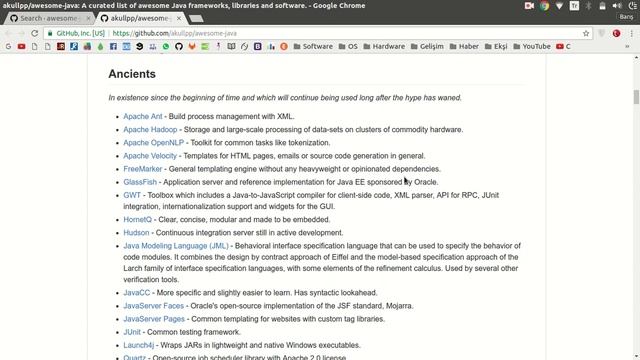Open the HornetQ link
This screenshot has width=640, height=360.
tap(138, 219)
